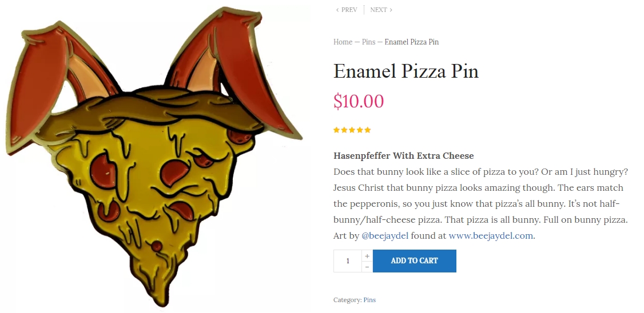The image size is (644, 313).
Task: Visit the www.beejaydel.com link
Action: (491, 236)
